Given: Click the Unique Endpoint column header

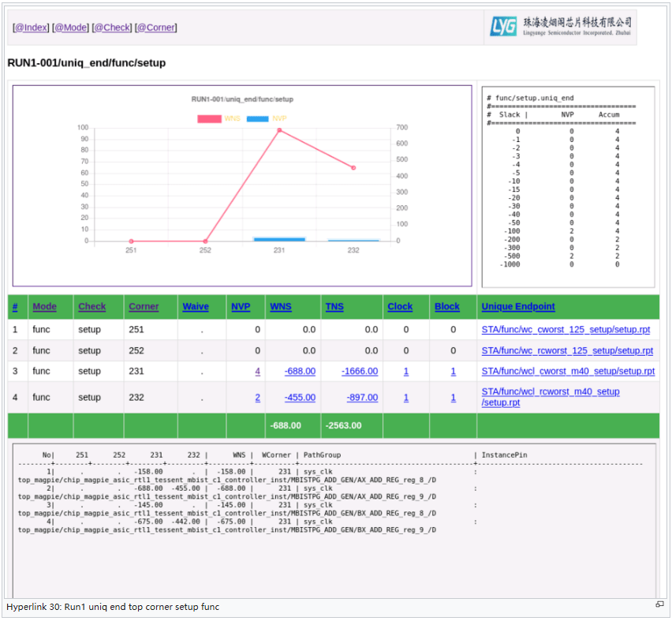Looking at the screenshot, I should tap(517, 307).
